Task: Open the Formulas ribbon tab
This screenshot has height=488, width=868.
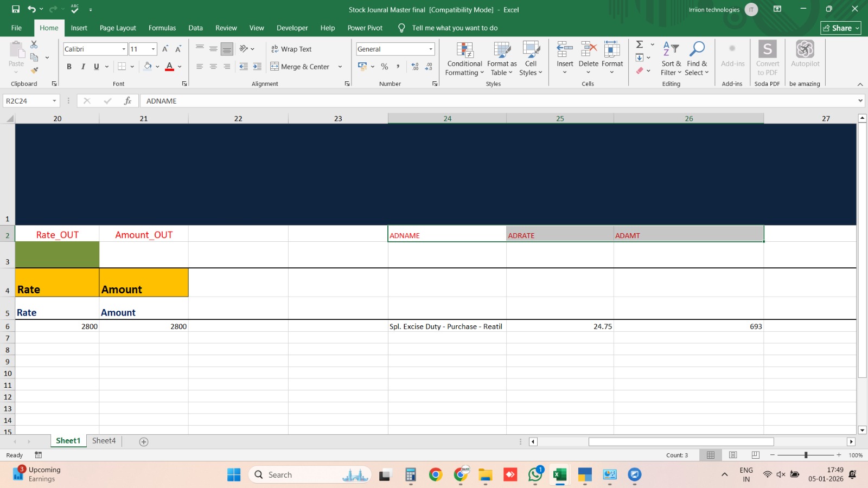Action: (162, 28)
